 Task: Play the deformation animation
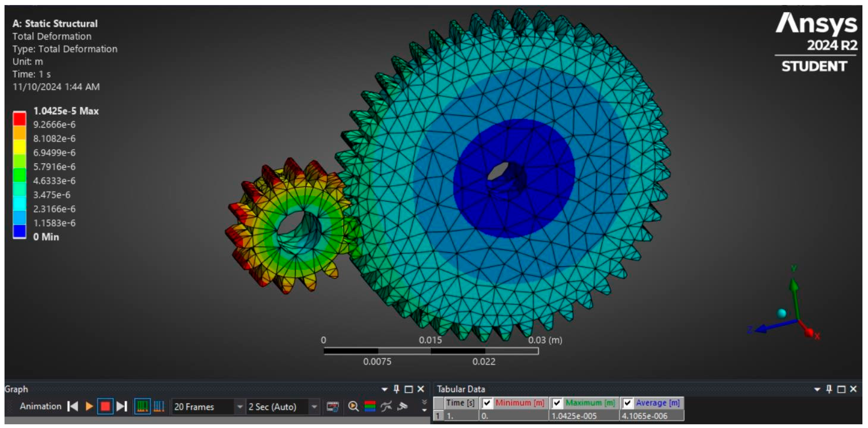[x=89, y=406]
